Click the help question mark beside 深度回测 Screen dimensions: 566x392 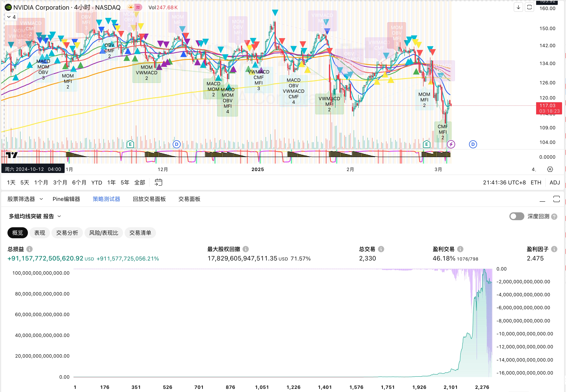tap(554, 216)
